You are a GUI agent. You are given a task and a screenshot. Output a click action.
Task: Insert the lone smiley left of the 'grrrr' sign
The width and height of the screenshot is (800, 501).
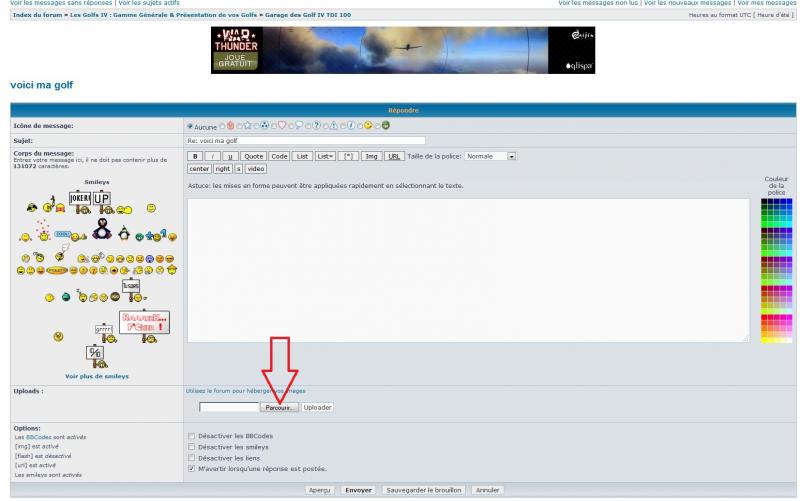click(58, 336)
